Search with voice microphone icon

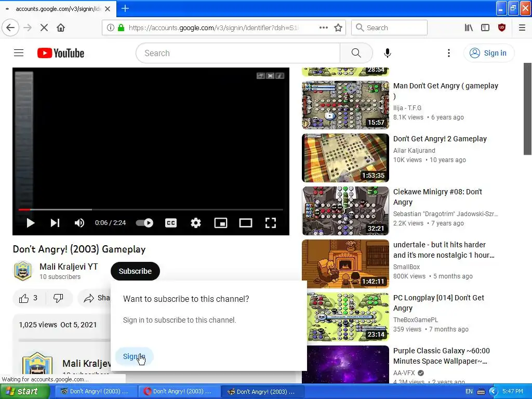388,53
